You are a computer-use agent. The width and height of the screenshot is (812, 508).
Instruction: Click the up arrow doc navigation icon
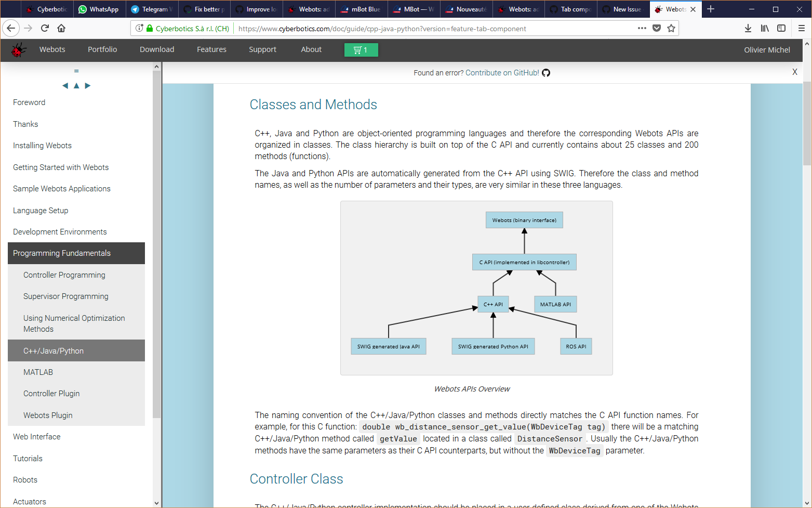[x=76, y=85]
